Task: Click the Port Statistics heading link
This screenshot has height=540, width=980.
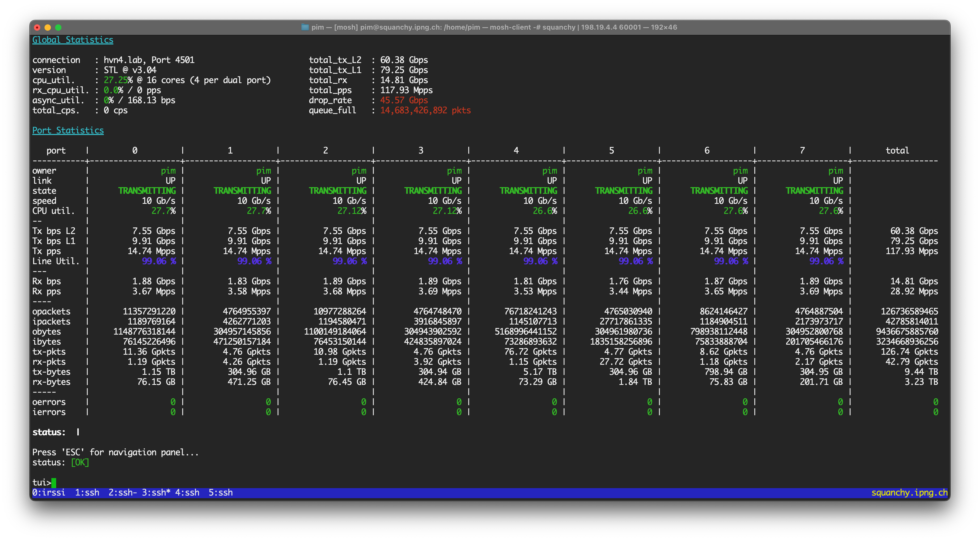Action: [68, 130]
